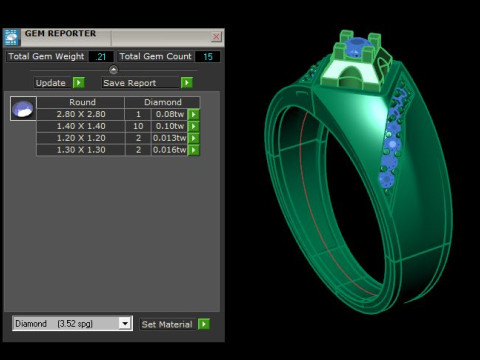Click the 0.10tw weight cell
The image size is (480, 360).
click(170, 126)
